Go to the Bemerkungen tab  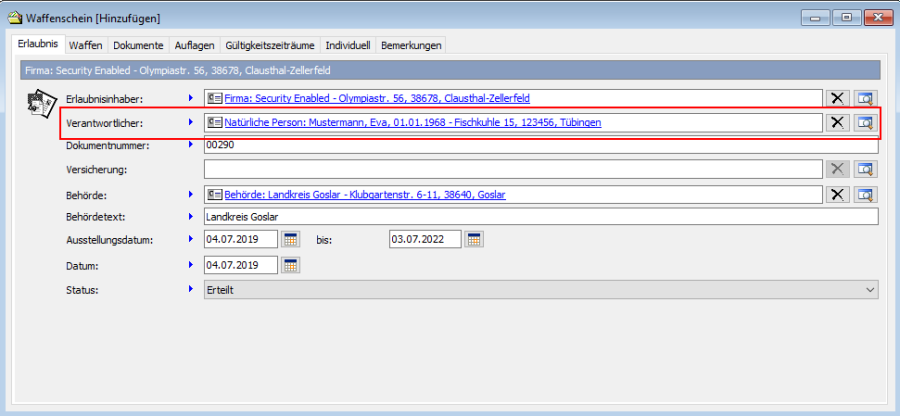pyautogui.click(x=411, y=45)
